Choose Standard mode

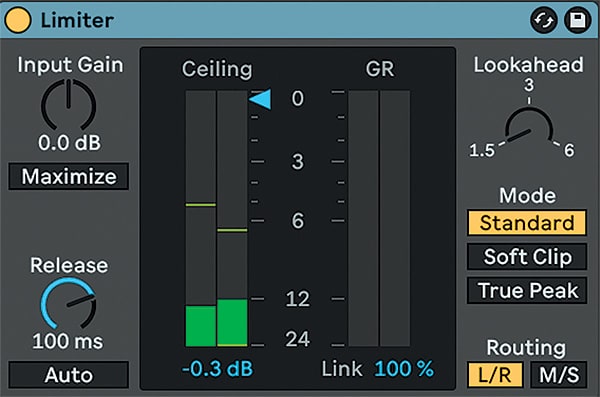(527, 223)
